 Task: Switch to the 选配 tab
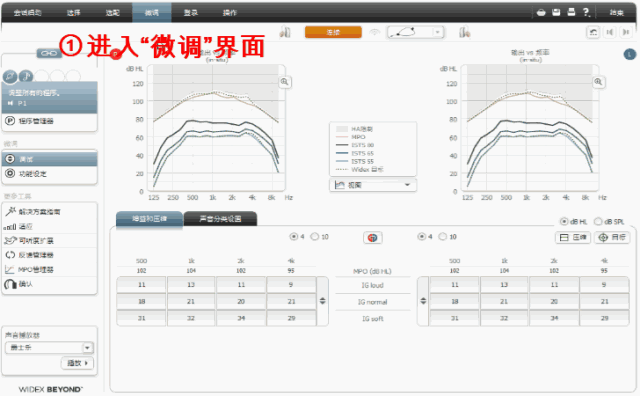point(113,13)
